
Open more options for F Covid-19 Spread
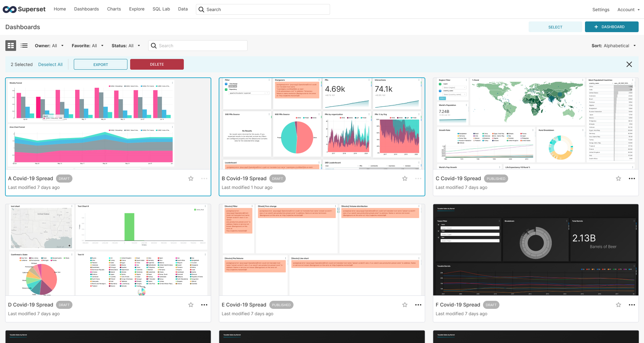(x=632, y=305)
